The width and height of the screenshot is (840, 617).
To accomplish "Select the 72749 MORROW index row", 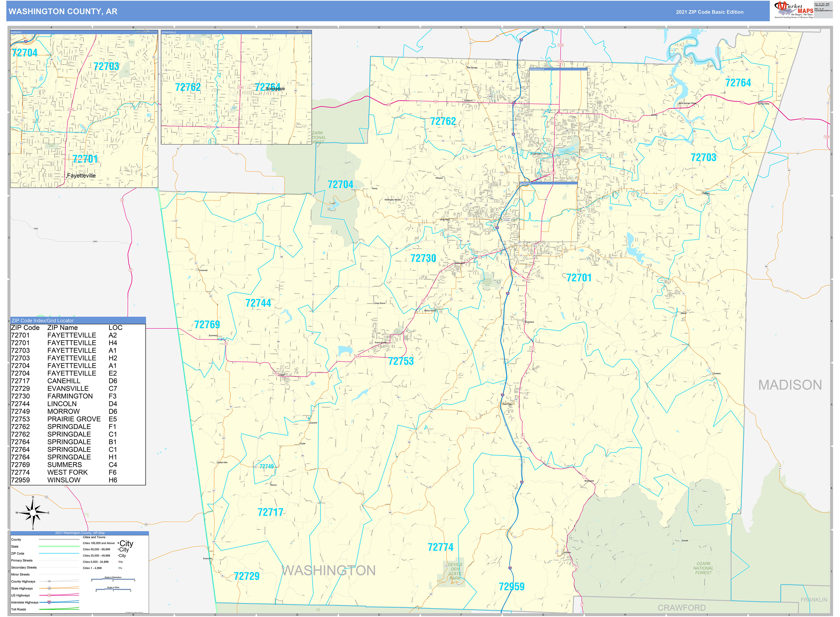I will pos(78,411).
